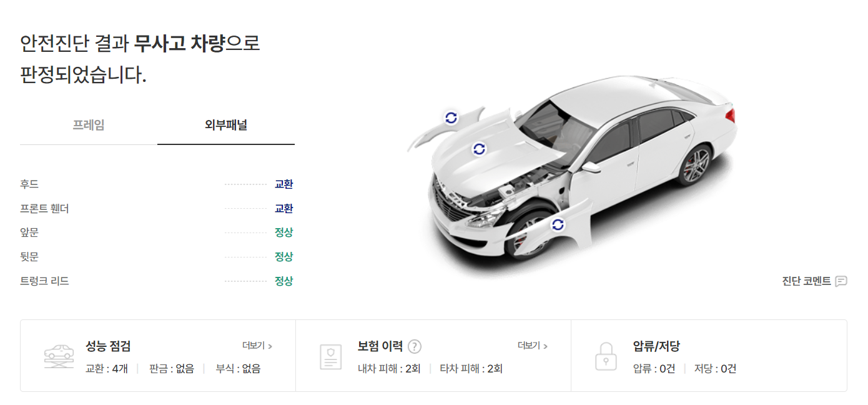Click the 후드 교환 status row
This screenshot has height=405, width=868.
pos(157,184)
